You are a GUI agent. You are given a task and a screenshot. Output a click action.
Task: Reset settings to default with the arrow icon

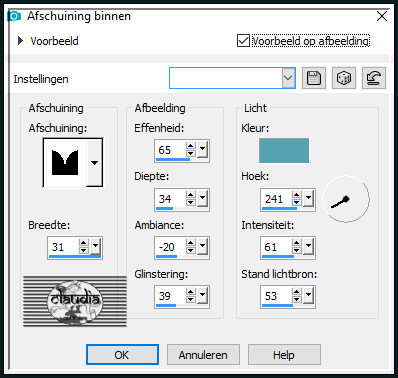pos(374,78)
